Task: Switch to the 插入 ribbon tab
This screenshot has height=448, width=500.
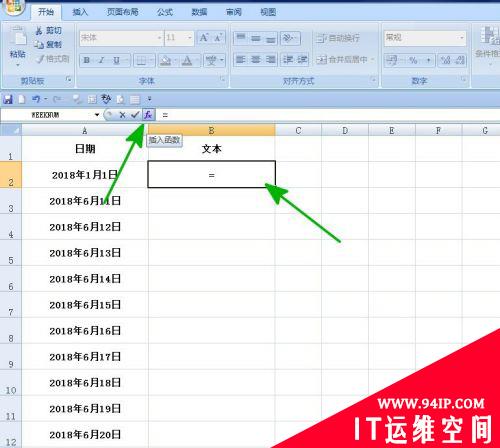Action: click(x=80, y=12)
